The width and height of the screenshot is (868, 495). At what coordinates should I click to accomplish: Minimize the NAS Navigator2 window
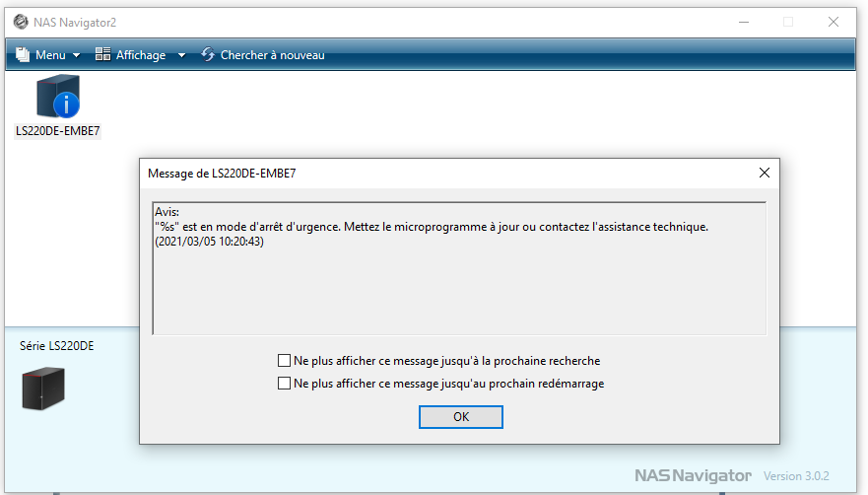[744, 22]
